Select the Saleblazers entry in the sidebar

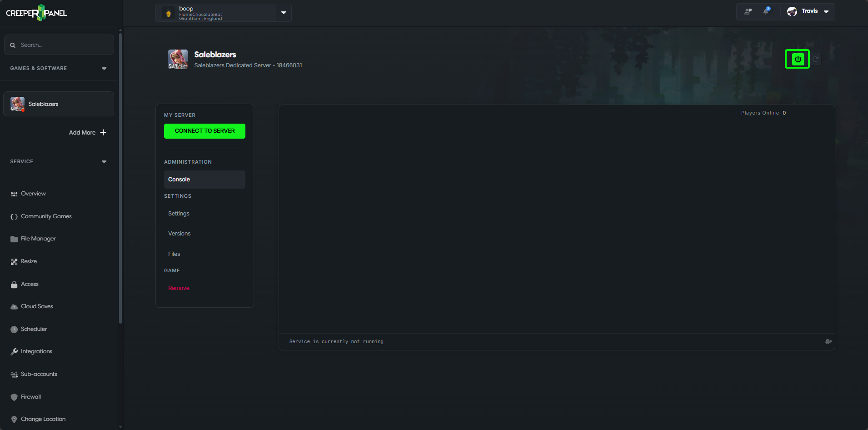pyautogui.click(x=59, y=104)
